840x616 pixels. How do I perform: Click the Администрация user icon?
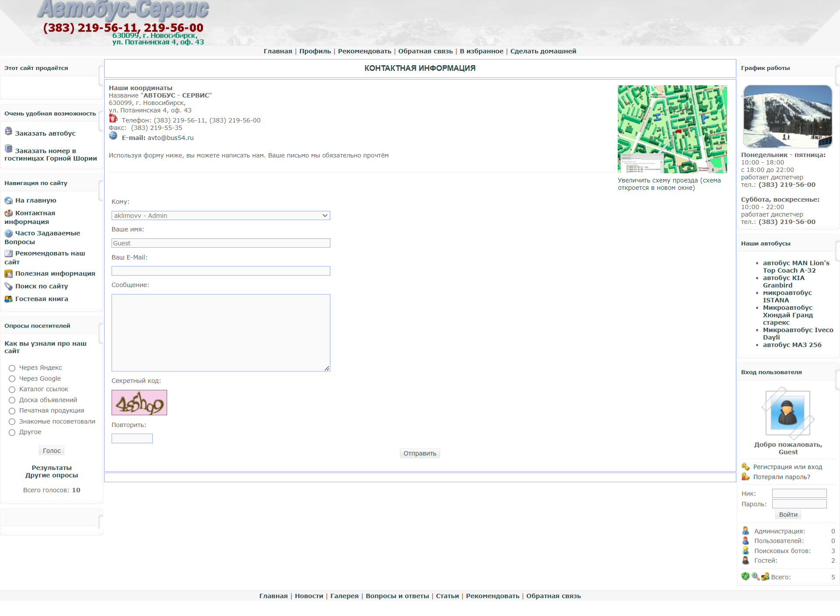pyautogui.click(x=745, y=531)
